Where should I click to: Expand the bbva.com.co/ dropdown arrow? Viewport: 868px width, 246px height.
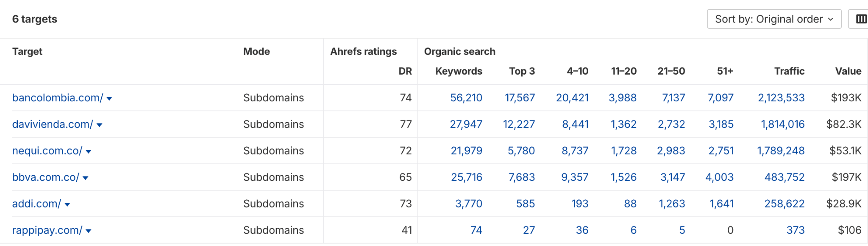(85, 178)
